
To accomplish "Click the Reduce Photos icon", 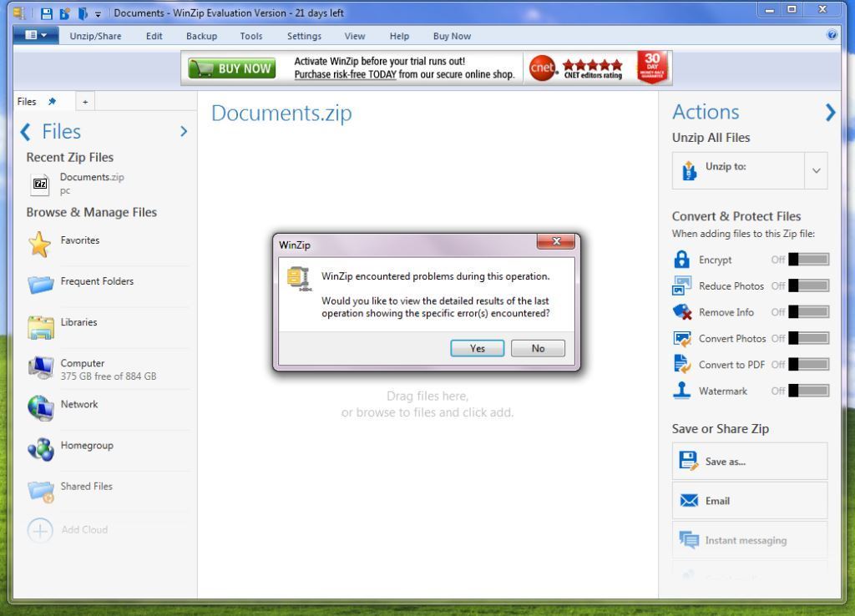I will [681, 285].
